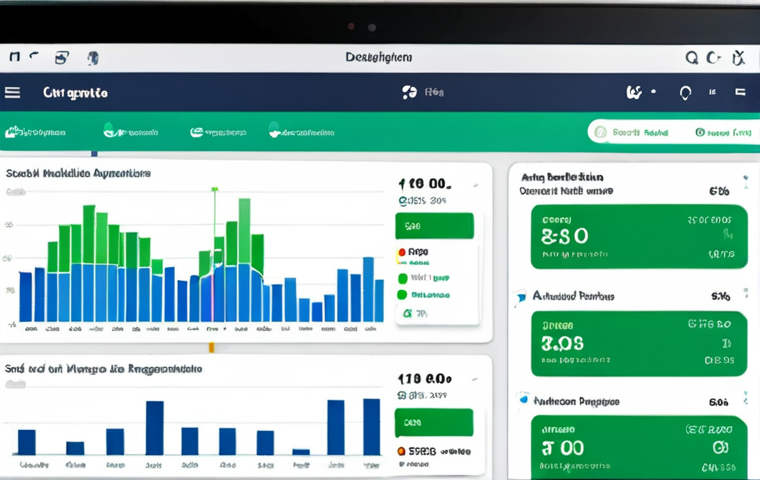
Task: Open the first green bar tab with the chart icon
Action: 35,132
